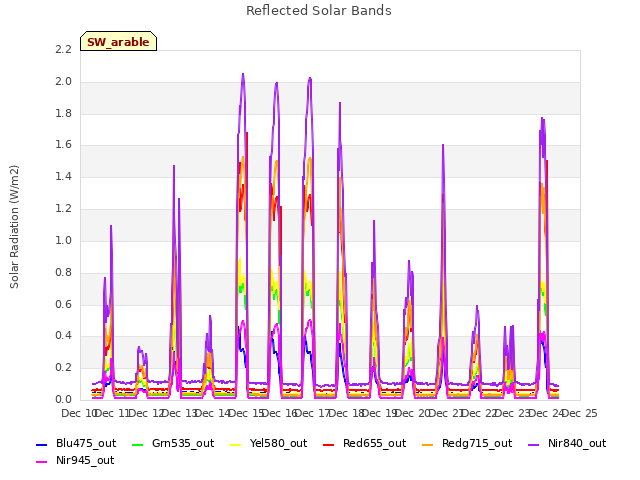Screen dimensions: 640x480
Task: Click the Reflected Solar Bands chart title
Action: (319, 11)
